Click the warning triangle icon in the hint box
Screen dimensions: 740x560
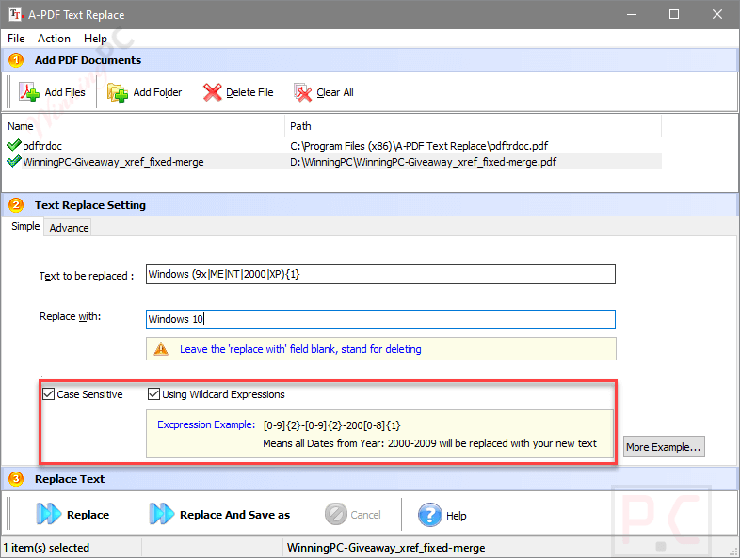[x=161, y=349]
